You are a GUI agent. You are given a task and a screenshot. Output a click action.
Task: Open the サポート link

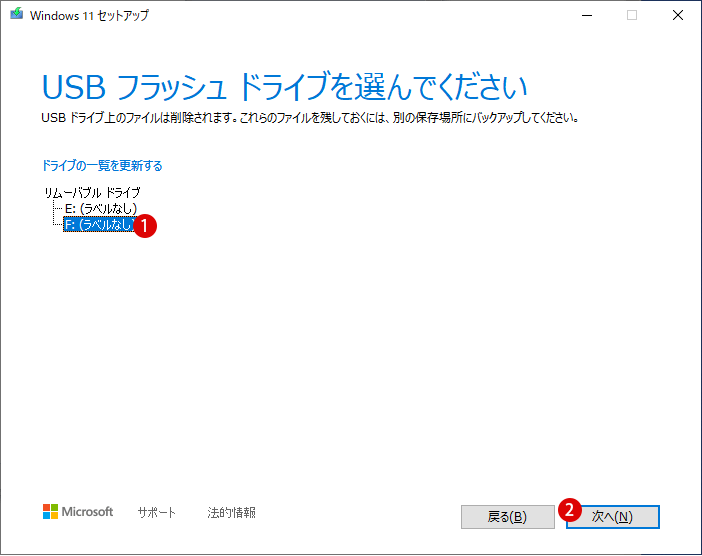[x=157, y=513]
